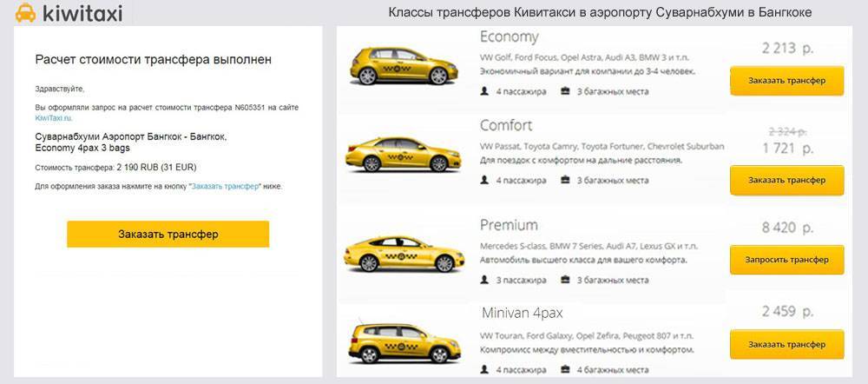Click the inline "Заказать трансфер" text link

click(x=224, y=186)
